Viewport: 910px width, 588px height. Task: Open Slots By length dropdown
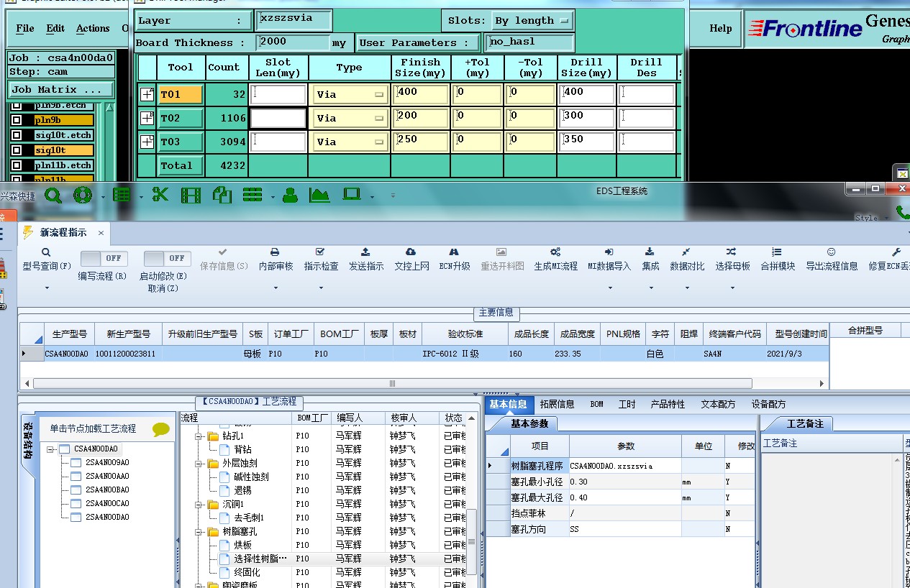pos(532,21)
